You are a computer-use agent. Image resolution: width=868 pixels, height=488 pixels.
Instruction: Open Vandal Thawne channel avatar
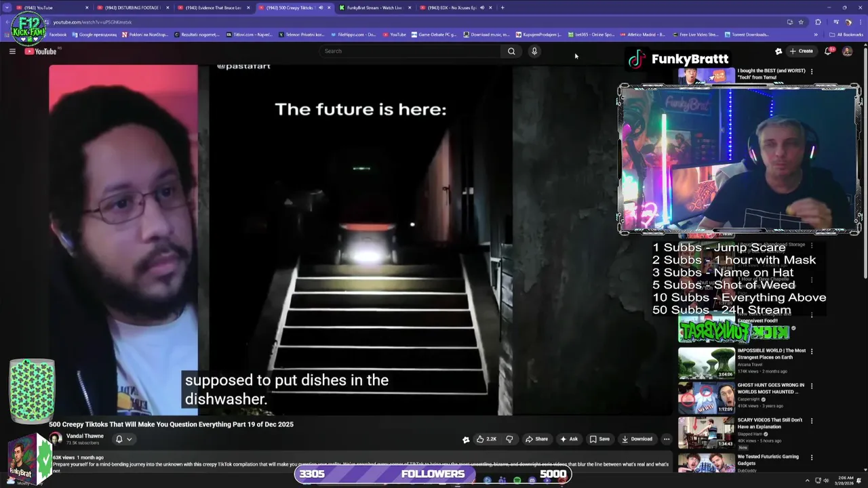pos(56,439)
